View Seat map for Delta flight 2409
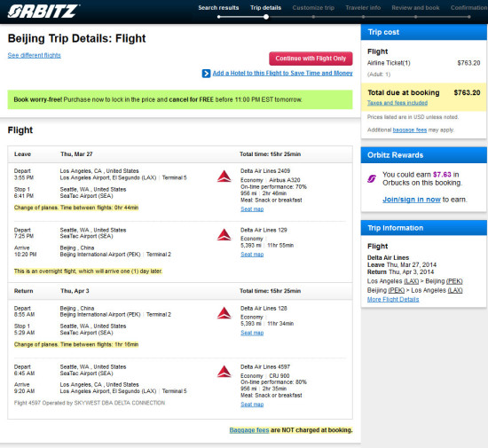 [252, 209]
